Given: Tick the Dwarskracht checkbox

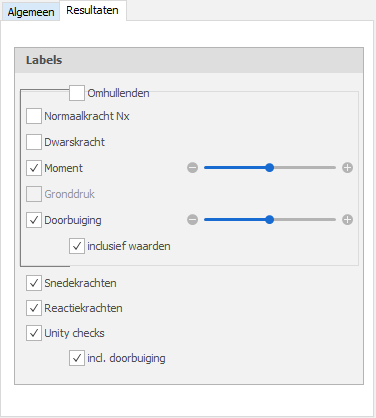Looking at the screenshot, I should [x=34, y=142].
